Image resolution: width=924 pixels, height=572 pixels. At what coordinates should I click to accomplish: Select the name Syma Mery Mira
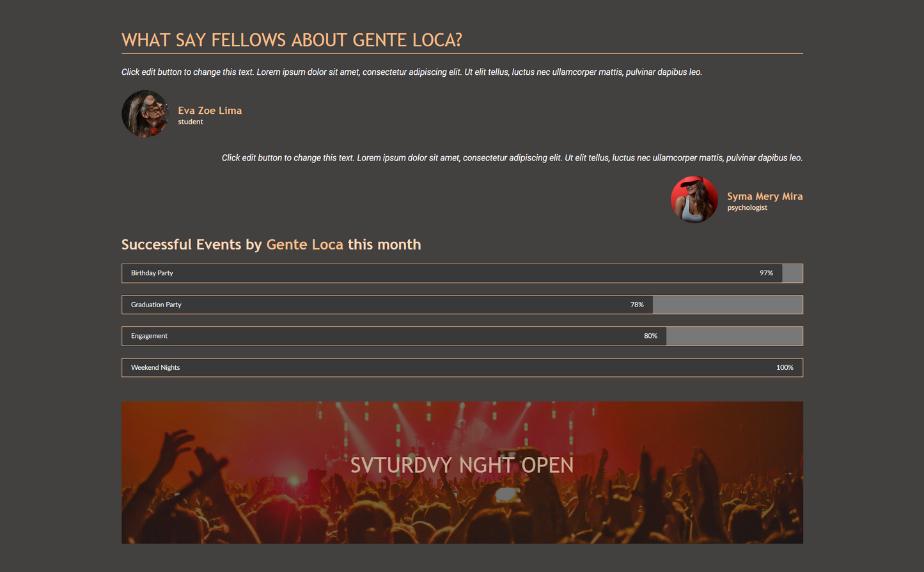click(764, 196)
